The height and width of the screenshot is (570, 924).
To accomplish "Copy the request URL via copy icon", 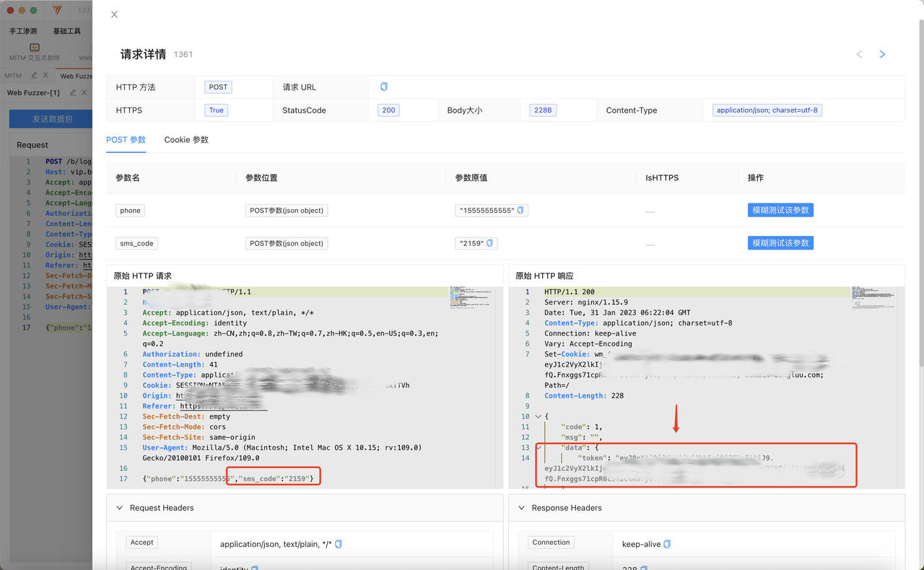I will [384, 87].
